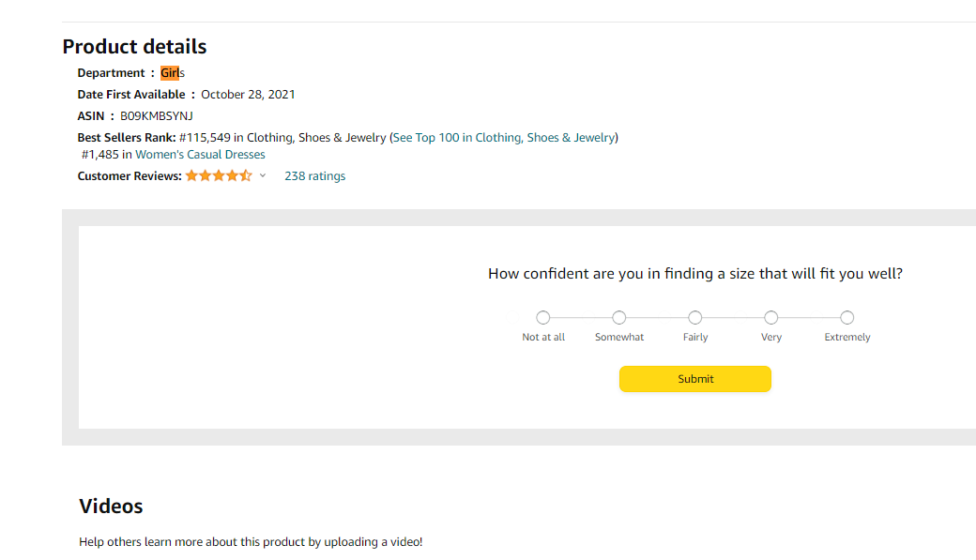Click the Videos section heading
The height and width of the screenshot is (560, 976).
(111, 506)
